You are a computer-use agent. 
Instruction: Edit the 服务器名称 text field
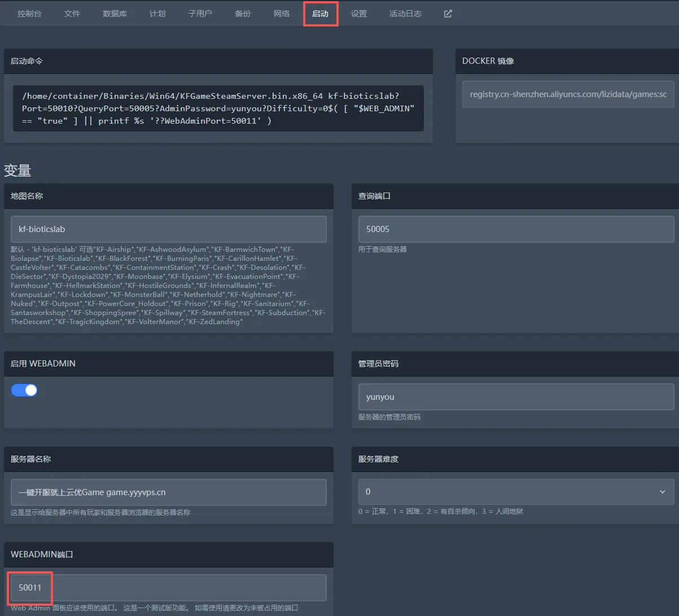click(x=168, y=492)
